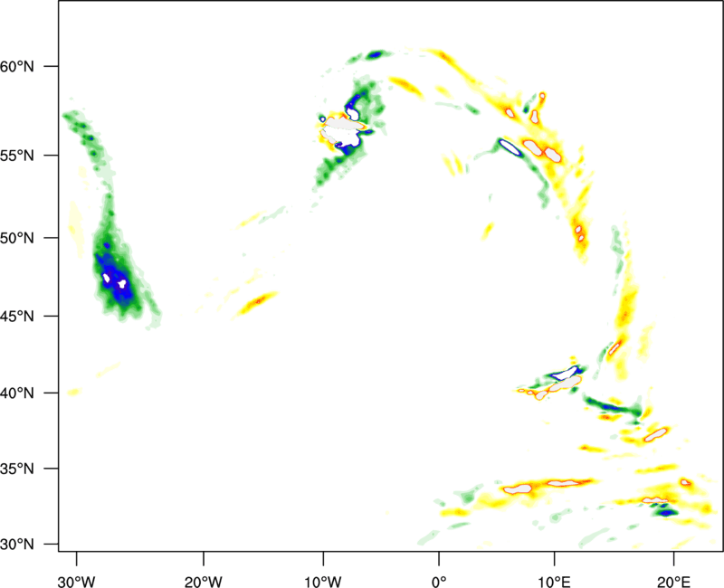
Task: Click the 0° longitude label
Action: 439,582
